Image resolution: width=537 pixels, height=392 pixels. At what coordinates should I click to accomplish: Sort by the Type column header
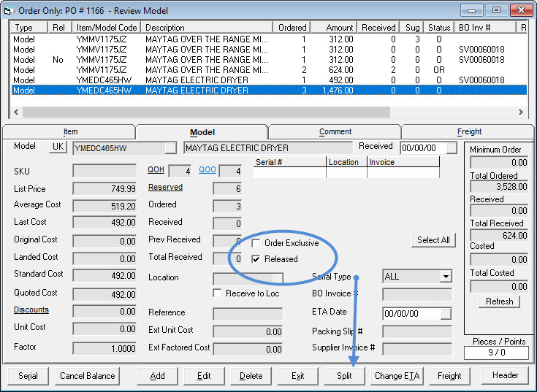(x=28, y=27)
